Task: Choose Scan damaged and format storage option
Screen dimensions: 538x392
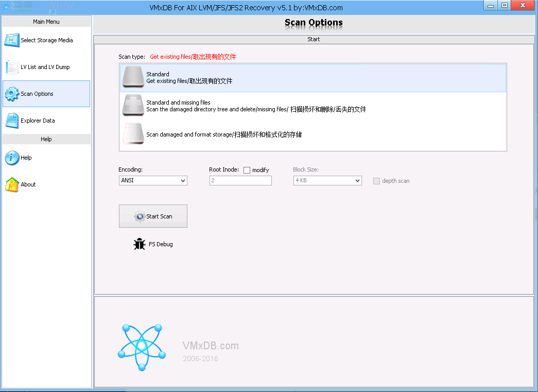Action: coord(313,134)
